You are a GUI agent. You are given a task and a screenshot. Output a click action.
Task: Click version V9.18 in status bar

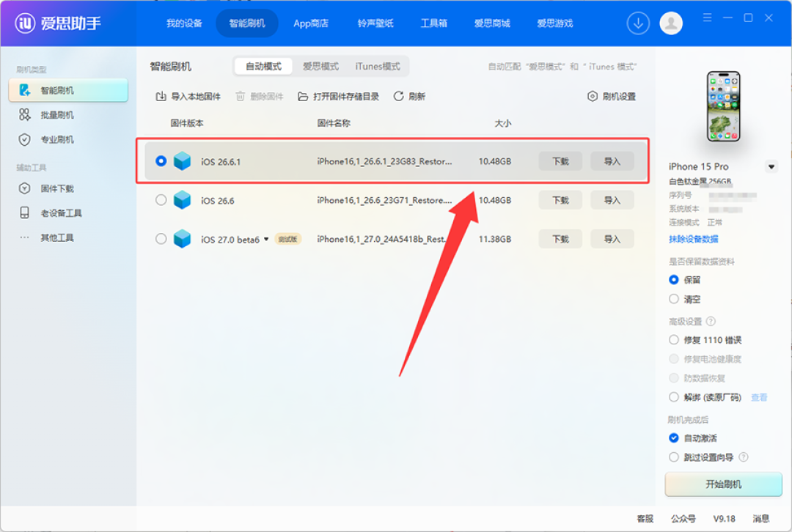[x=725, y=519]
